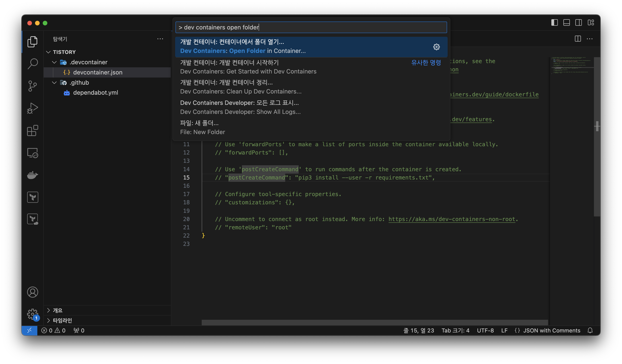Click the customize layout icon

[591, 23]
